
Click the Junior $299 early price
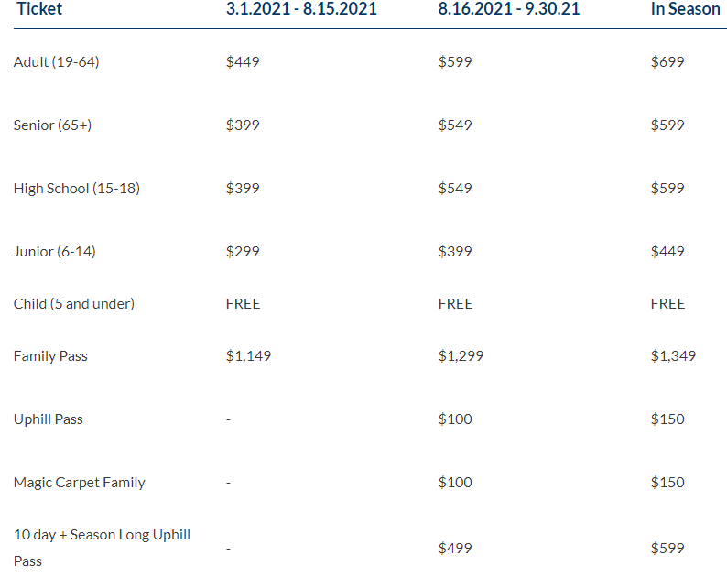click(x=243, y=252)
